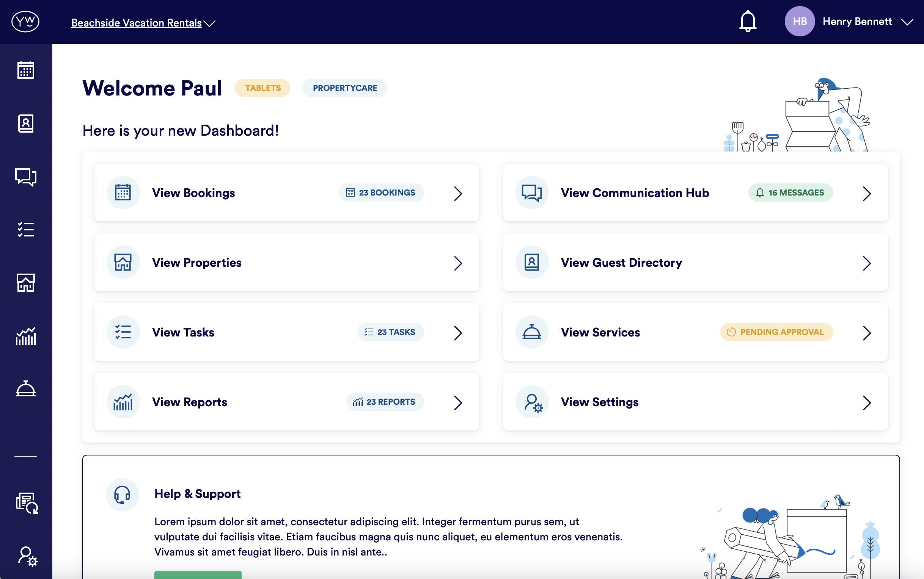Open the Henry Bennett user menu chevron
This screenshot has width=924, height=579.
[x=907, y=22]
